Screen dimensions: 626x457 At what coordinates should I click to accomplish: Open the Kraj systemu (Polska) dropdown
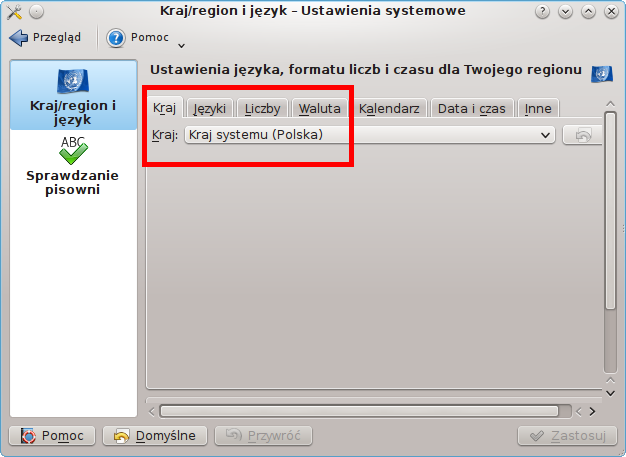370,135
